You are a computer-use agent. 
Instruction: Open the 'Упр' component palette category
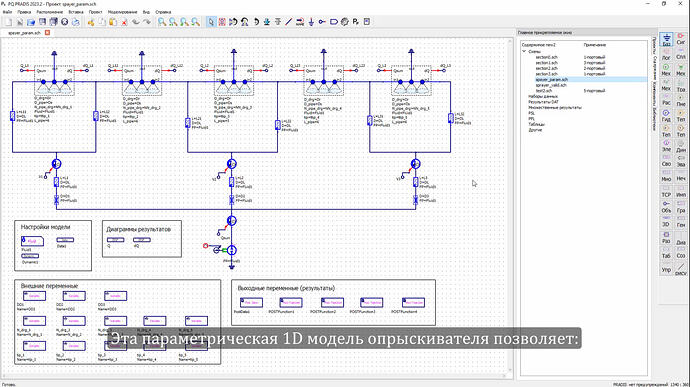[x=666, y=267]
